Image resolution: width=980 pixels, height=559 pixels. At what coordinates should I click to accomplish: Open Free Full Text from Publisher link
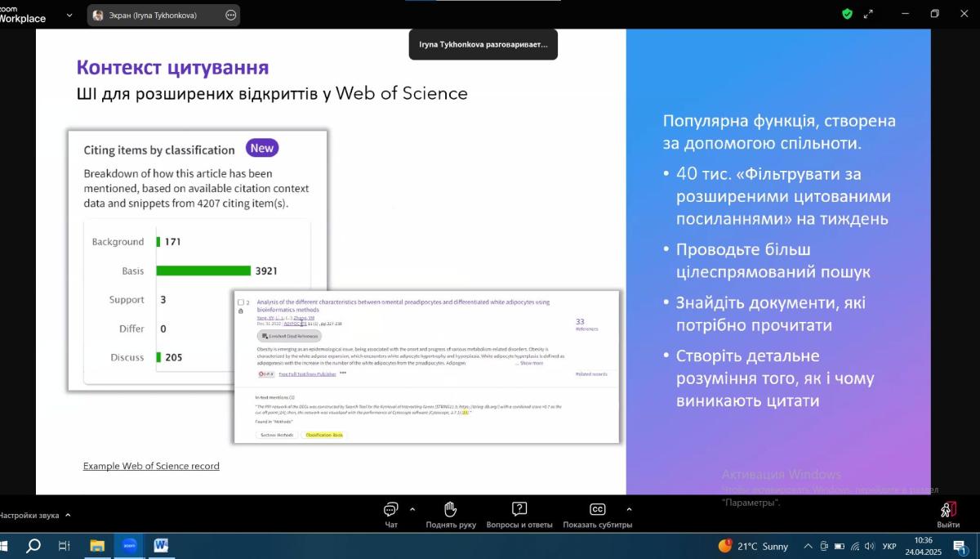pyautogui.click(x=307, y=373)
